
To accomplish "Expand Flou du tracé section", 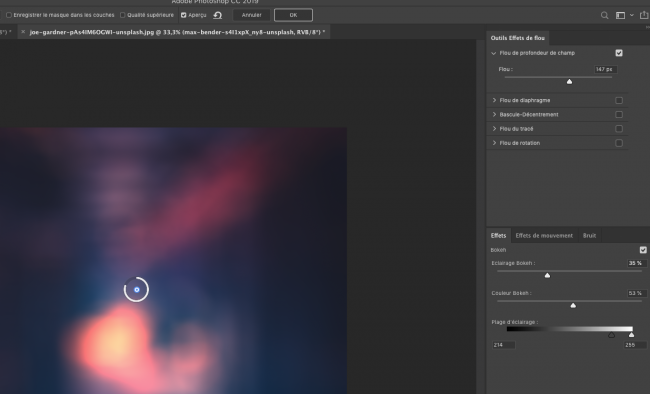I will pos(494,129).
